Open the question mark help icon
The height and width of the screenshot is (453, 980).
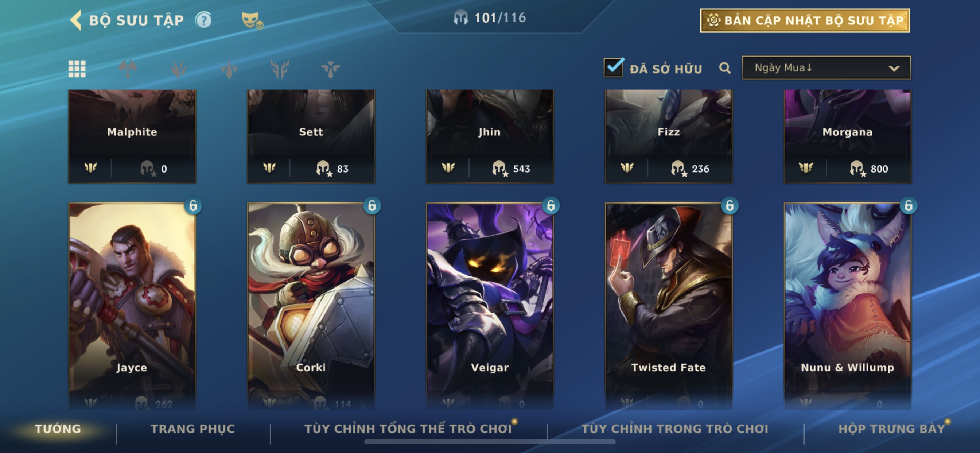(x=203, y=20)
